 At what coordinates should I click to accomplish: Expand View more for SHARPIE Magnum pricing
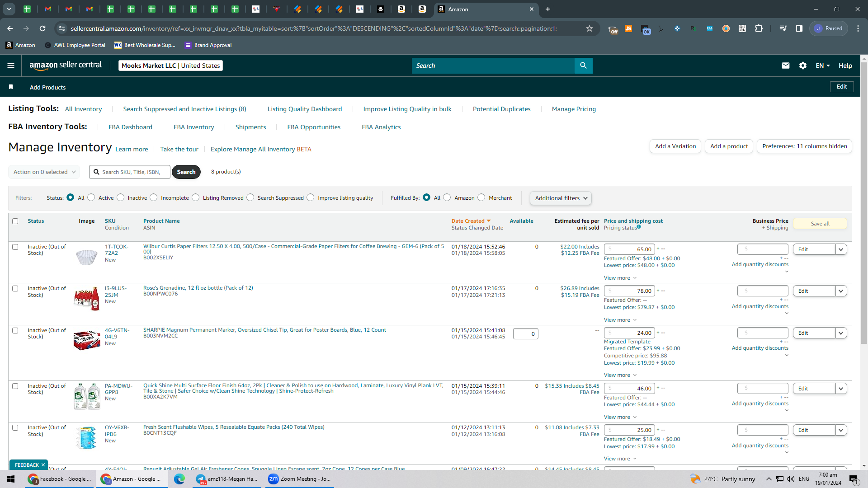(x=620, y=375)
